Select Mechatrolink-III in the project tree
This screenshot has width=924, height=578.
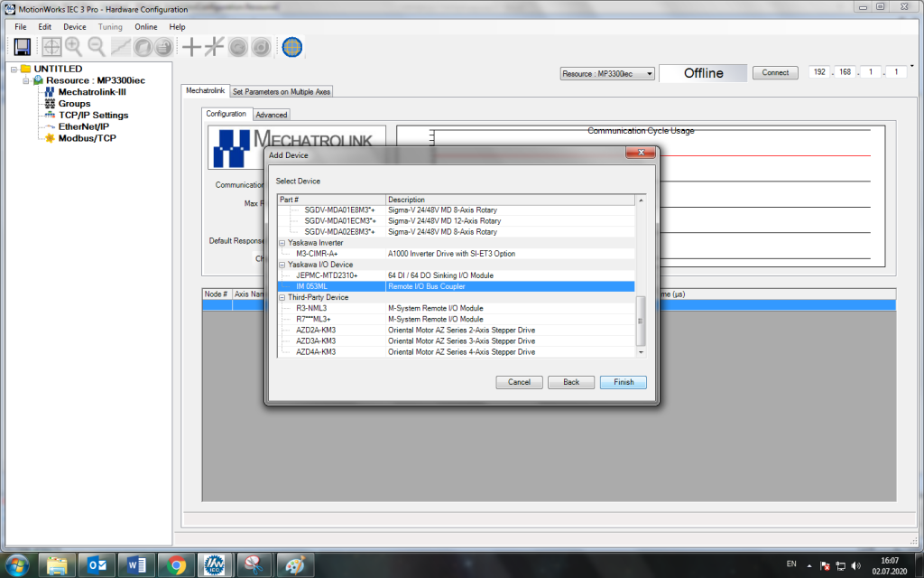[x=92, y=92]
